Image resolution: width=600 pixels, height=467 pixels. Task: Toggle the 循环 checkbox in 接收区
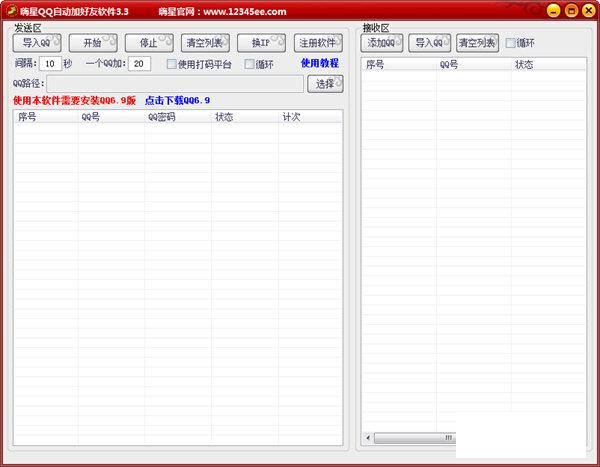click(x=511, y=43)
